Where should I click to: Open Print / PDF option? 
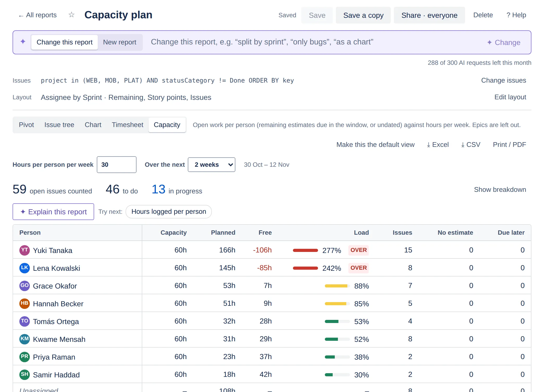tap(509, 145)
